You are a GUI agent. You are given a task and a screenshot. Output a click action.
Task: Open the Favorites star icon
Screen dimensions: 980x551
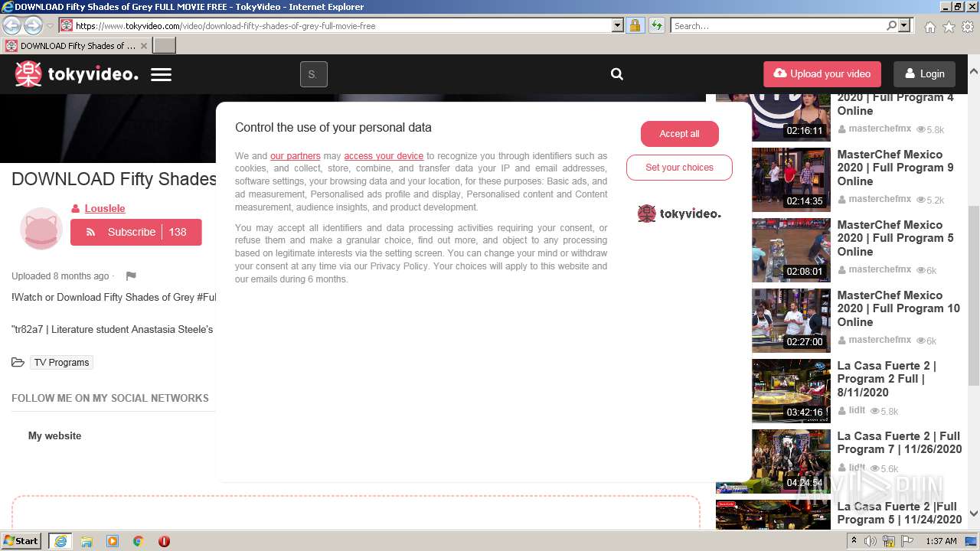coord(949,26)
